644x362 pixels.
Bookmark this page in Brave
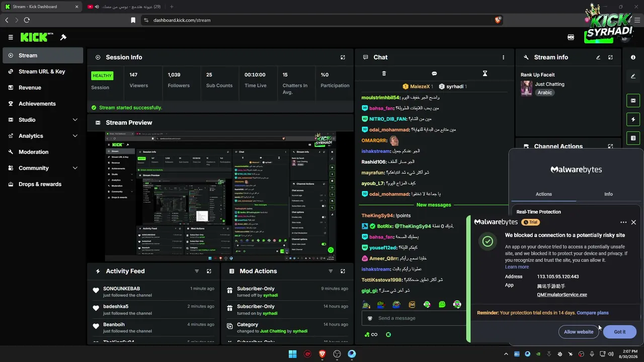tap(133, 20)
